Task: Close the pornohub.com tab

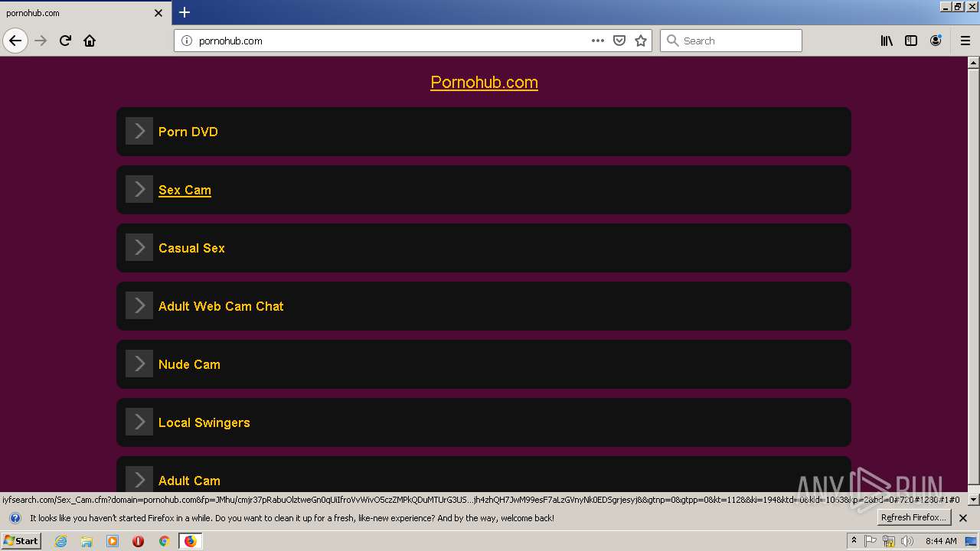Action: point(158,13)
